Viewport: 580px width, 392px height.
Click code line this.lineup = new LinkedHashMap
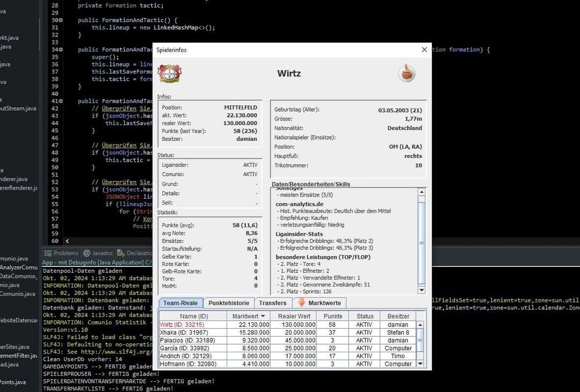click(153, 27)
